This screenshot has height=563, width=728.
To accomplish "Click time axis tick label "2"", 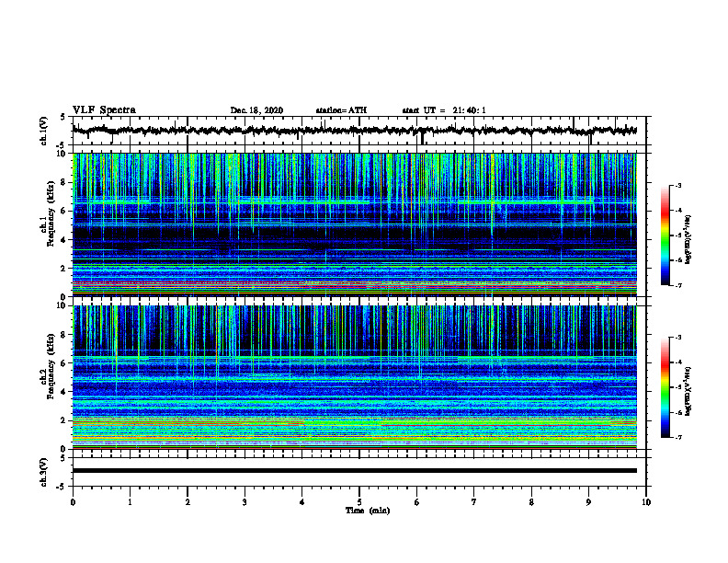I will pyautogui.click(x=188, y=502).
